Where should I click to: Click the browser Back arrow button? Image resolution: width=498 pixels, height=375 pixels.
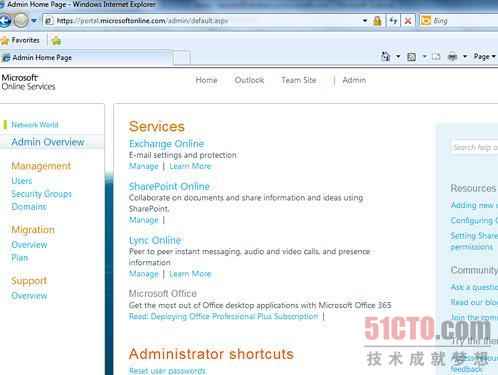click(x=5, y=21)
